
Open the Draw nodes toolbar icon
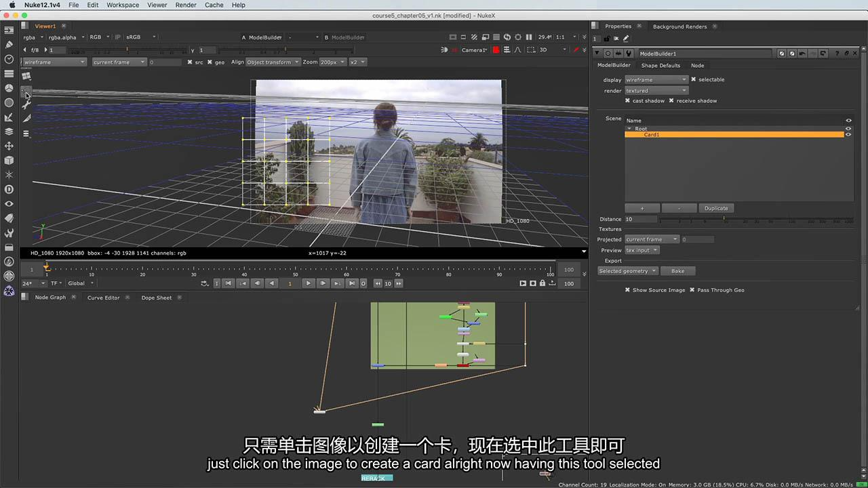9,45
